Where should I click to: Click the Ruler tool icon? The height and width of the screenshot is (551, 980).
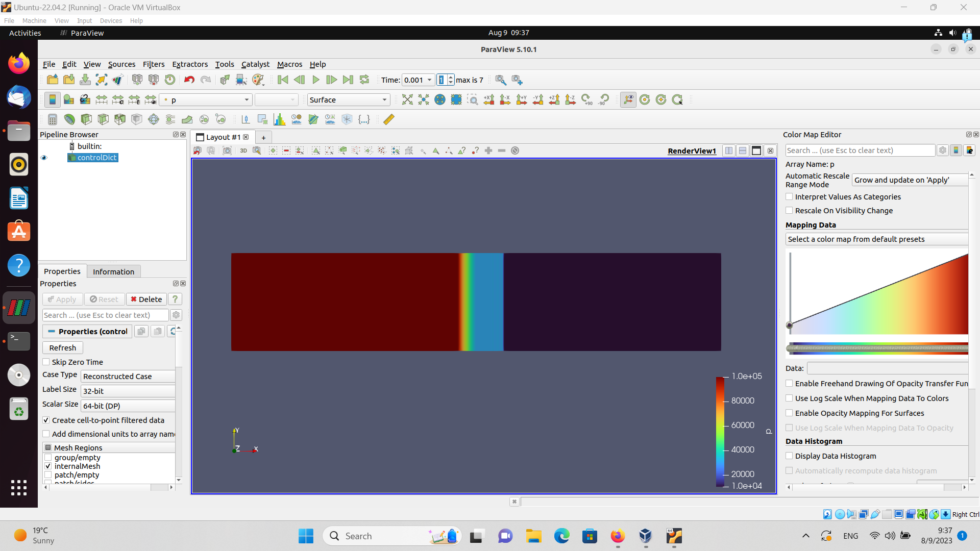coord(389,119)
